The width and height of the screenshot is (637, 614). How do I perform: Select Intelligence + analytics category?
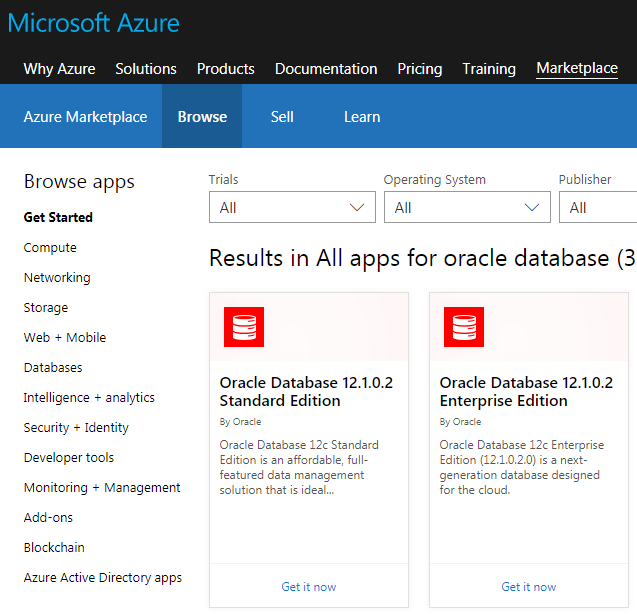pyautogui.click(x=89, y=397)
